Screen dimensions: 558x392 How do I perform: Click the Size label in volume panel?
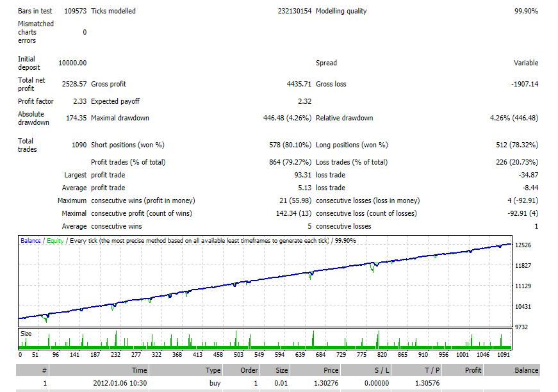(26, 334)
